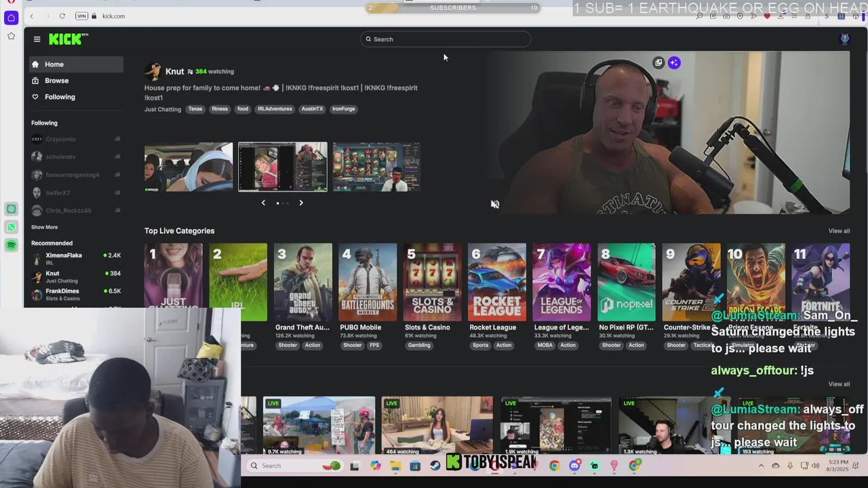The width and height of the screenshot is (868, 488).
Task: Open Steam from the Windows taskbar
Action: point(435,466)
